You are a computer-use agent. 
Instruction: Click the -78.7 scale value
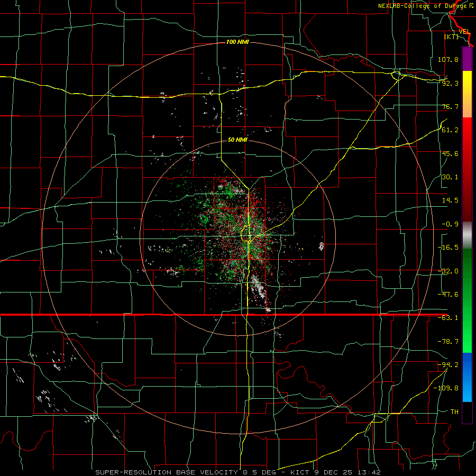pos(448,342)
